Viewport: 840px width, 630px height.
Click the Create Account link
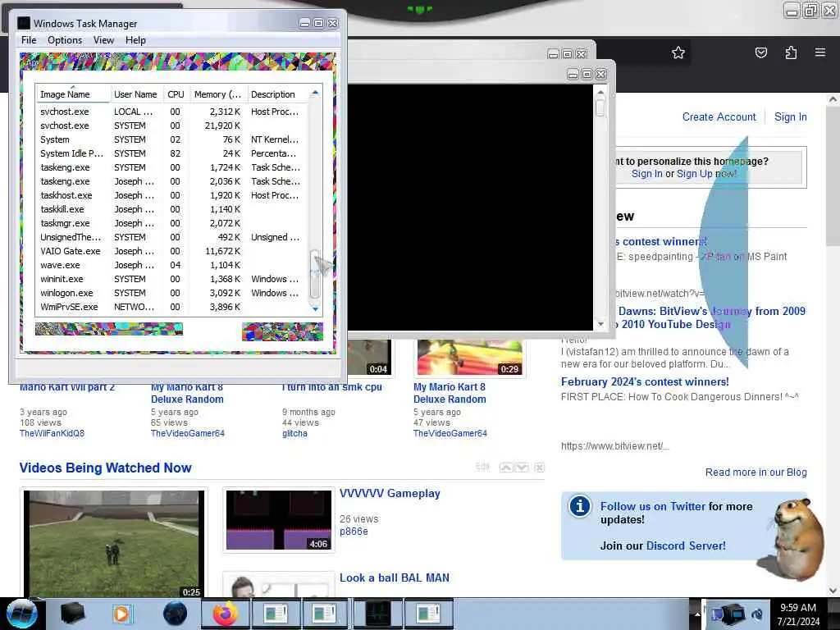coord(719,116)
